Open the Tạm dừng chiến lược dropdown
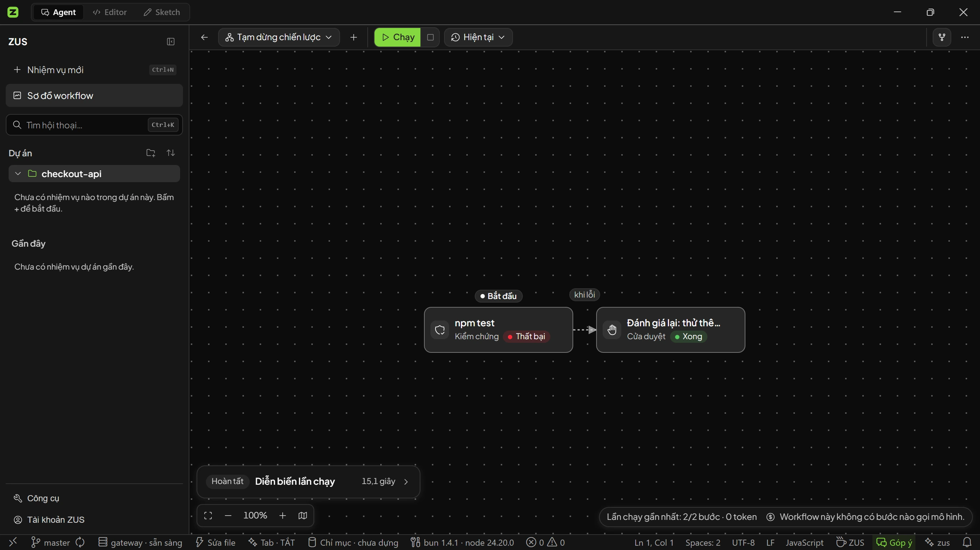Viewport: 980px width, 550px height. pos(279,37)
